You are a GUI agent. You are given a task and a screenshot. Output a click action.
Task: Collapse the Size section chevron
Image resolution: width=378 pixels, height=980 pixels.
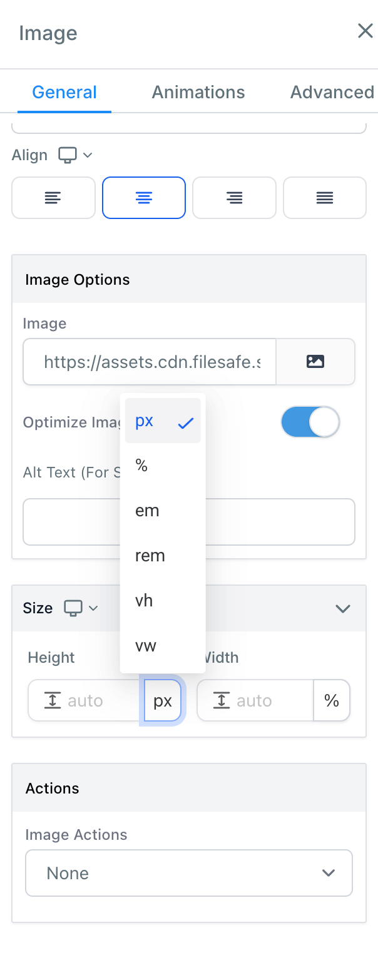click(343, 608)
